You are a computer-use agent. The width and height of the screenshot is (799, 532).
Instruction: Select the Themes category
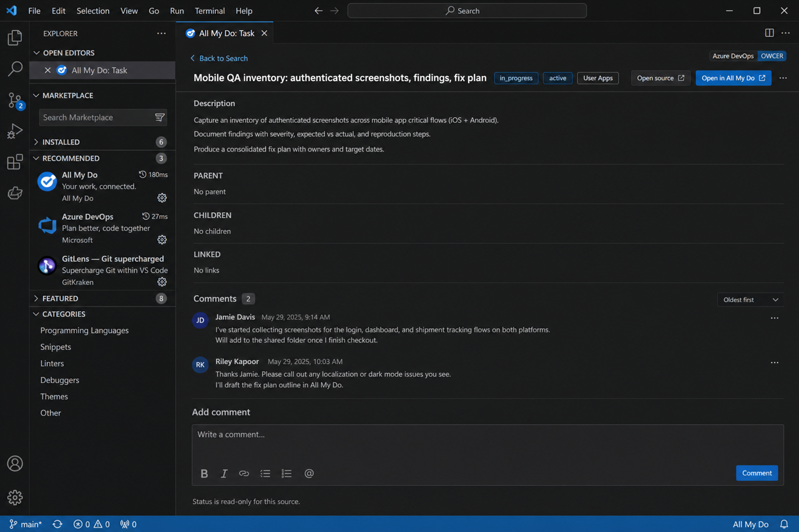point(54,397)
